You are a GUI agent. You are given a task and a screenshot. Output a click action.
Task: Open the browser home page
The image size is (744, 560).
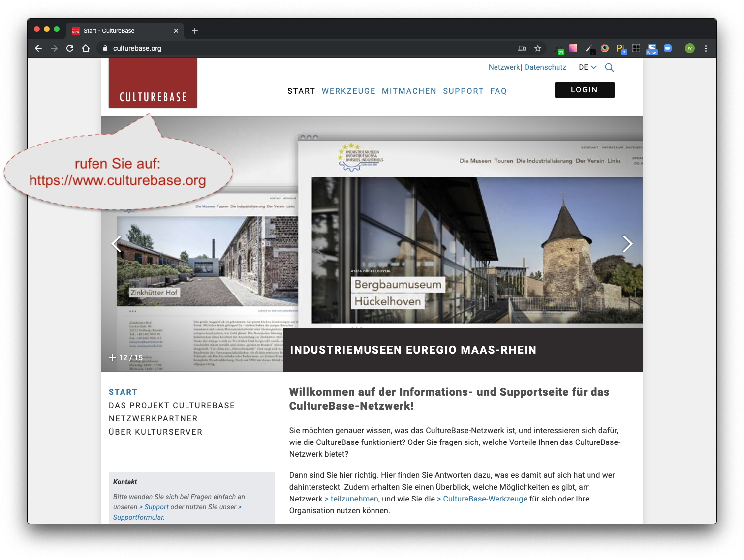86,48
